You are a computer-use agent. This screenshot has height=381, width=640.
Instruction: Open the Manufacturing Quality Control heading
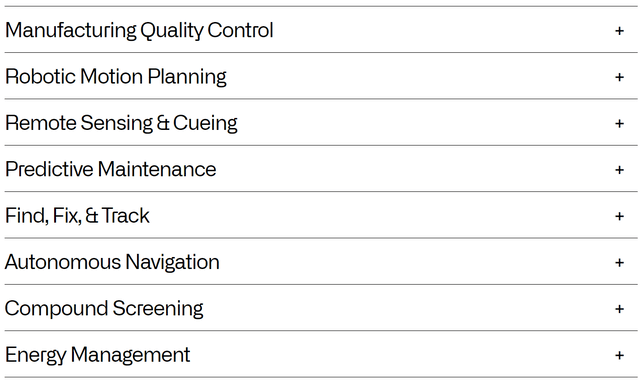pyautogui.click(x=139, y=31)
